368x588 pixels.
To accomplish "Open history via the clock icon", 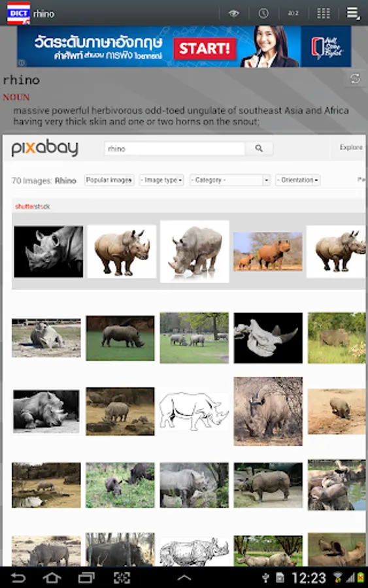I will click(263, 14).
